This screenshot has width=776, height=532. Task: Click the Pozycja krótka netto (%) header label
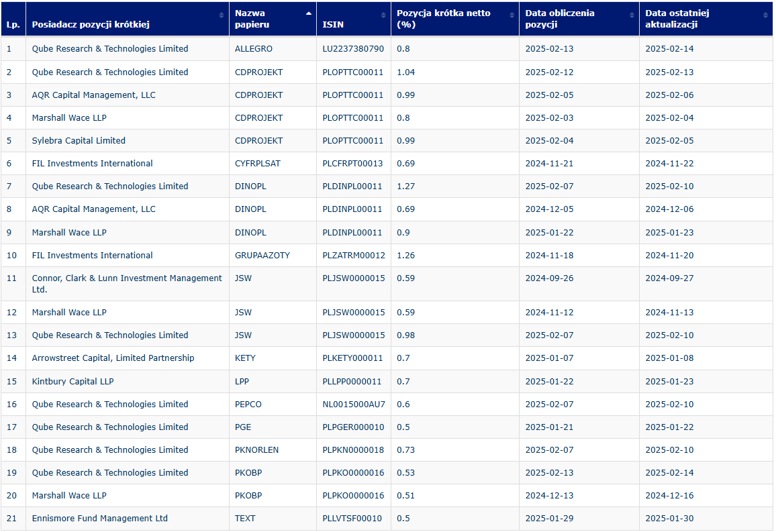point(444,19)
